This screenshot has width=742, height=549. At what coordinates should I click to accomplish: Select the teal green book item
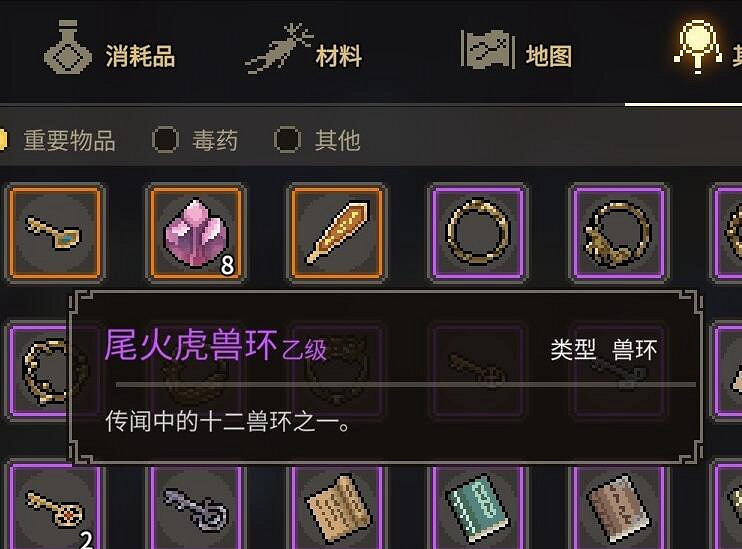coord(478,507)
